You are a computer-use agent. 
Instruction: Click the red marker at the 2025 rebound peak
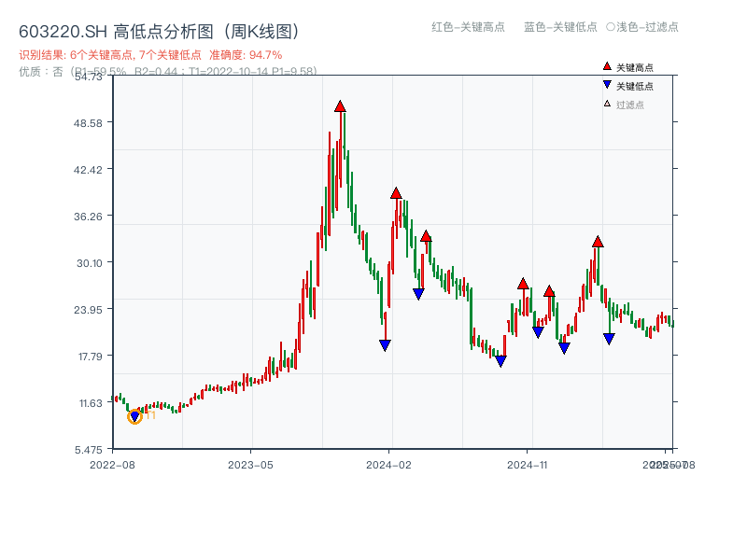pyautogui.click(x=597, y=243)
